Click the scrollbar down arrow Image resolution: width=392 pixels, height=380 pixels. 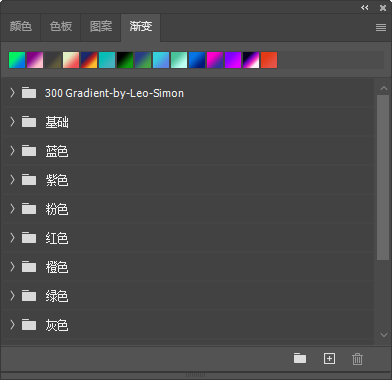(384, 335)
